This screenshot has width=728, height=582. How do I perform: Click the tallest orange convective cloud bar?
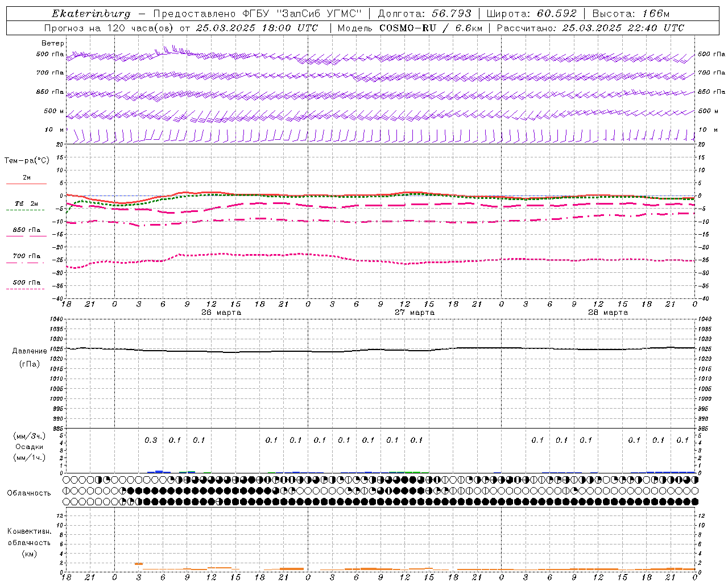[139, 564]
